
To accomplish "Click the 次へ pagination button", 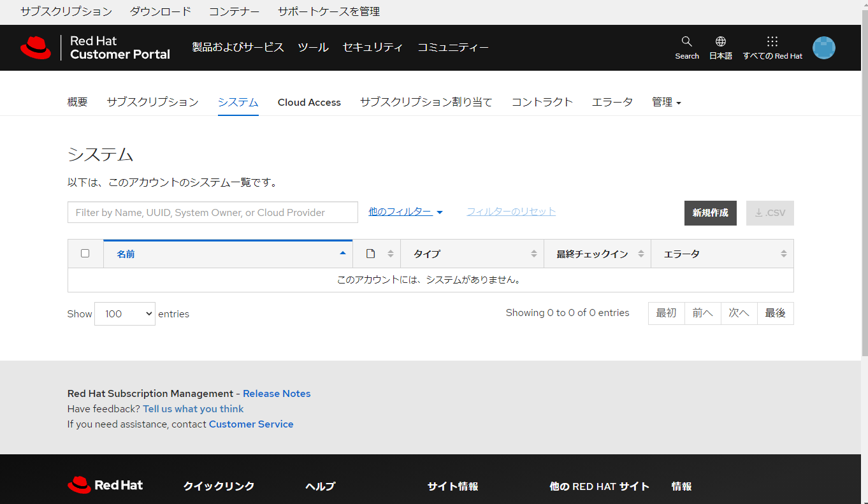I will point(739,313).
